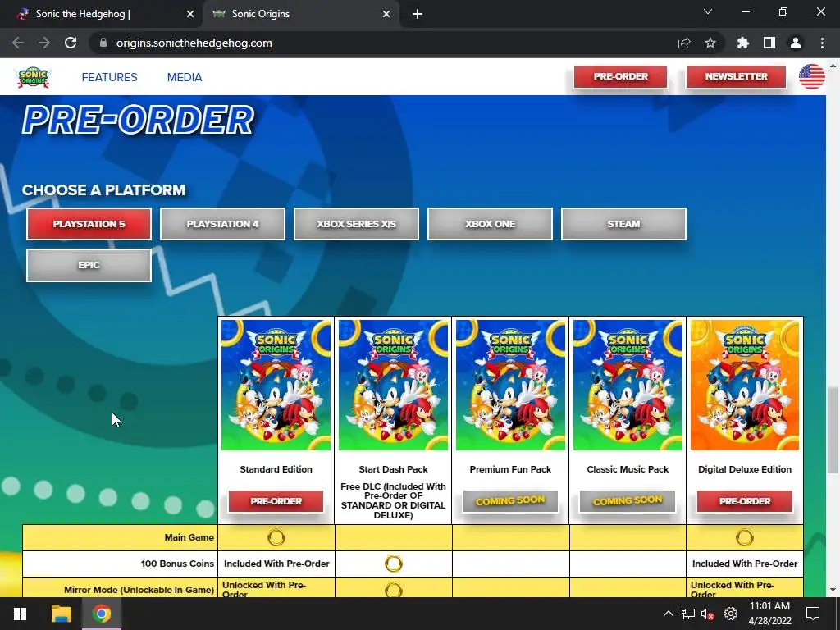Image resolution: width=840 pixels, height=630 pixels.
Task: Open the Chrome three-dot menu
Action: point(822,43)
